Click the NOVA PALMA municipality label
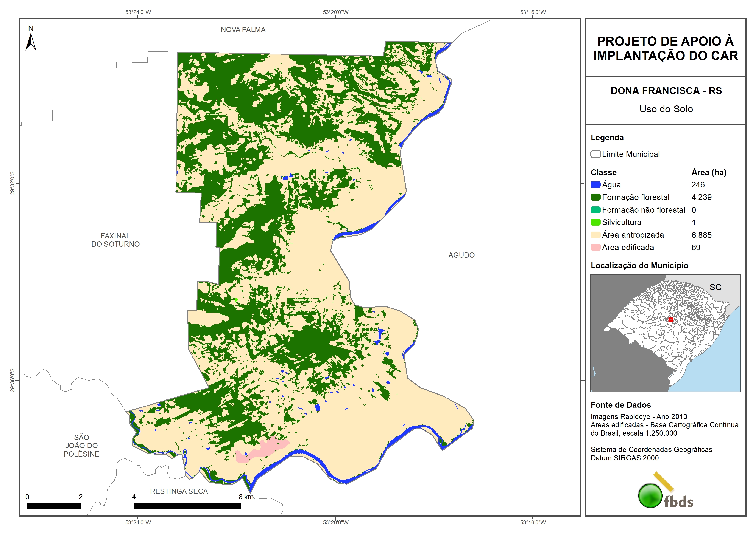 click(243, 30)
